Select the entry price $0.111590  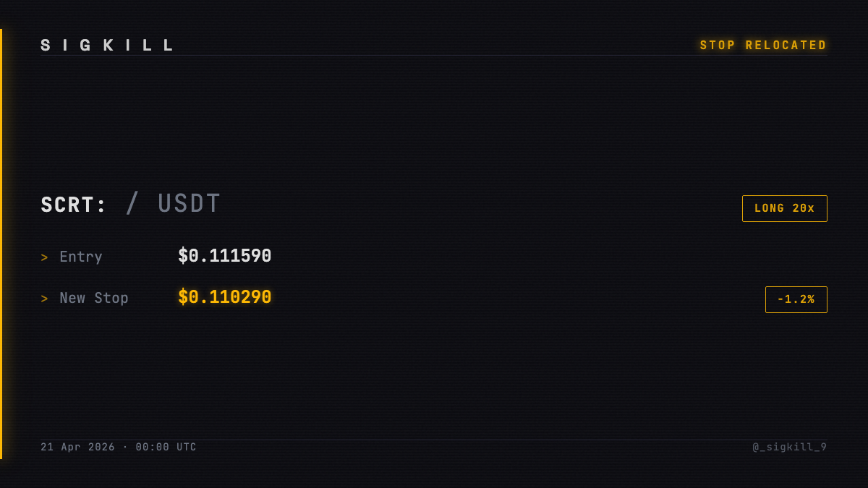pos(225,256)
